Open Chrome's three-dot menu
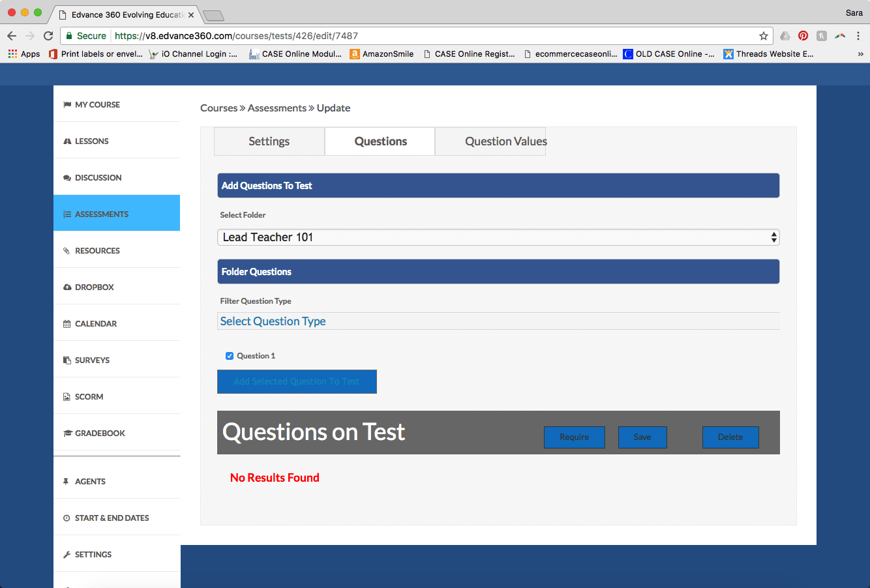 pyautogui.click(x=858, y=36)
